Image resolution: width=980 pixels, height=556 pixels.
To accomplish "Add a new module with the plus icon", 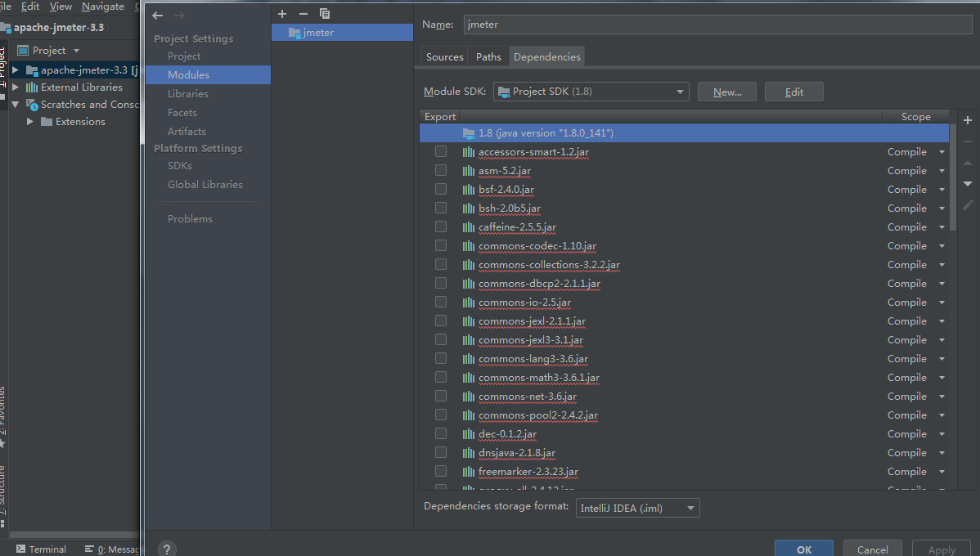I will [282, 14].
